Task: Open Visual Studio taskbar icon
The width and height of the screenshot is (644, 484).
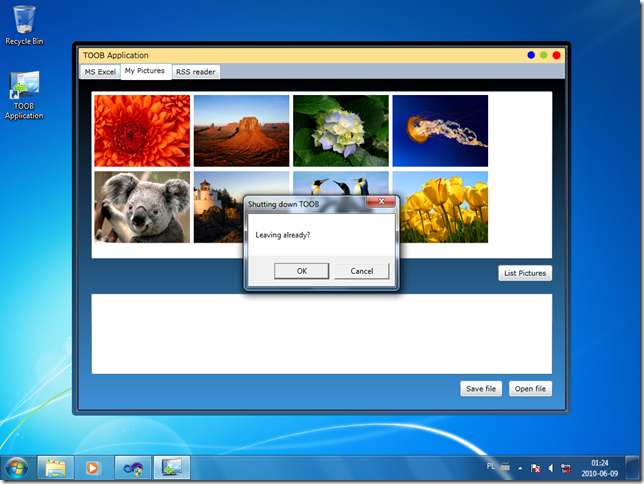Action: pos(133,468)
